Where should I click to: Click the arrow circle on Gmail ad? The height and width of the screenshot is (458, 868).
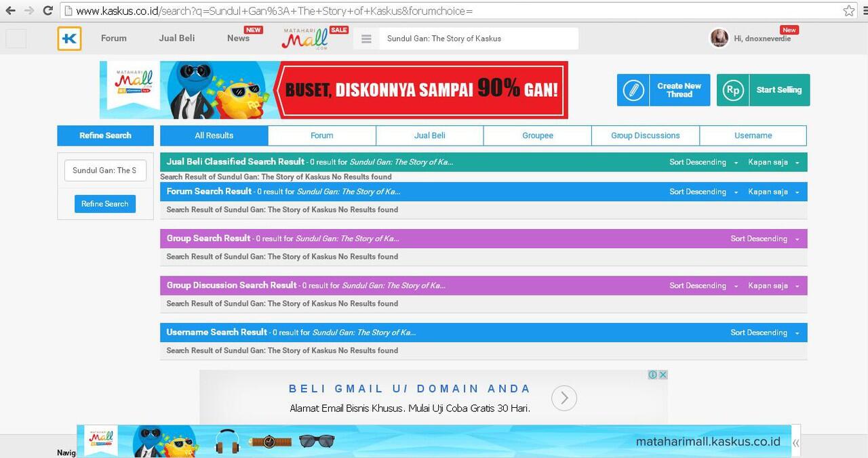564,398
